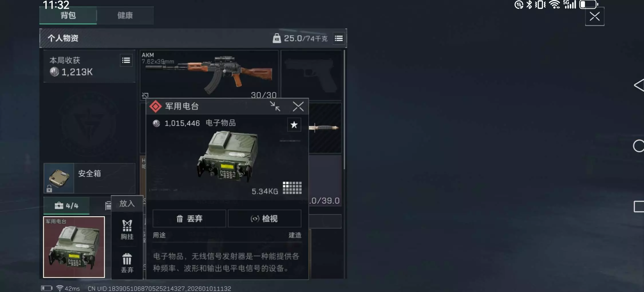Open the 个人物资 list menu icon
644x292 pixels.
[339, 38]
